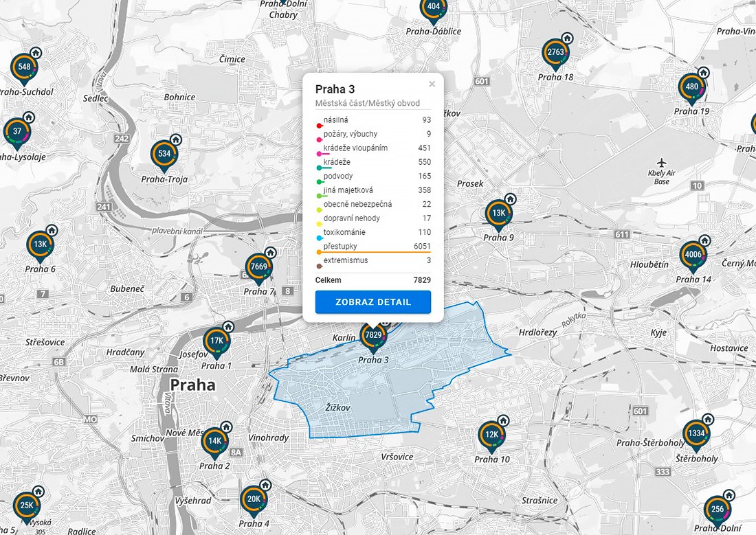Click the Praha 10 marker showing 12K
The width and height of the screenshot is (756, 535).
point(491,435)
